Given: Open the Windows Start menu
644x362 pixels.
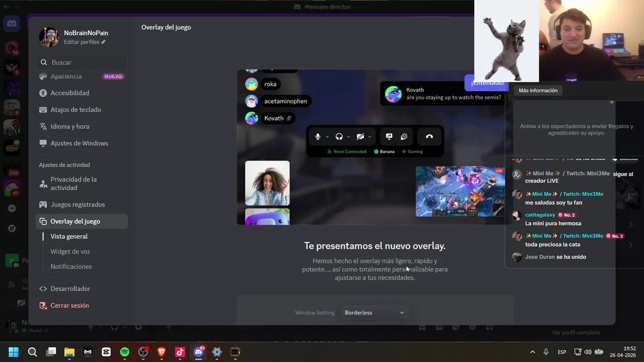Looking at the screenshot, I should [14, 352].
